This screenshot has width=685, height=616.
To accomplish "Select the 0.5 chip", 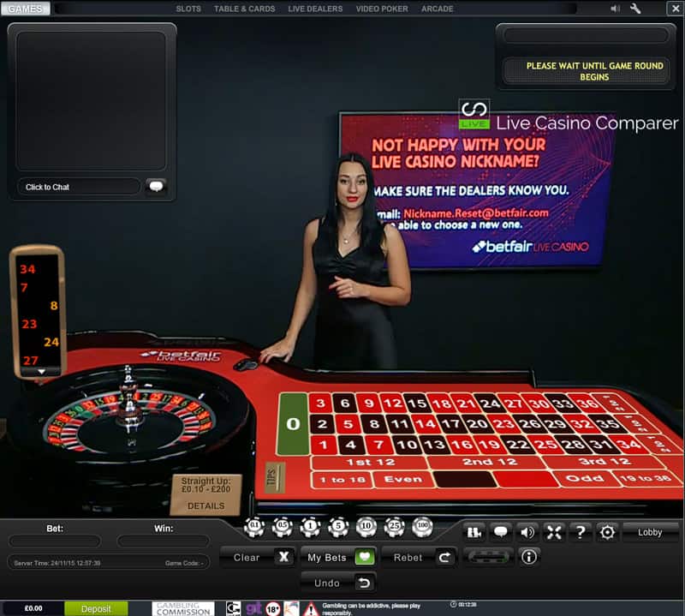I will click(x=283, y=526).
